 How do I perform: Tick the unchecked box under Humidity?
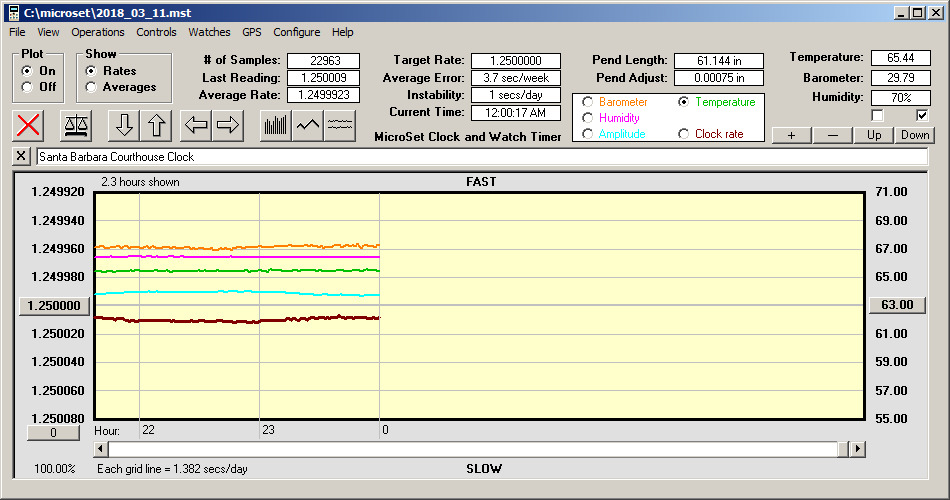[878, 115]
